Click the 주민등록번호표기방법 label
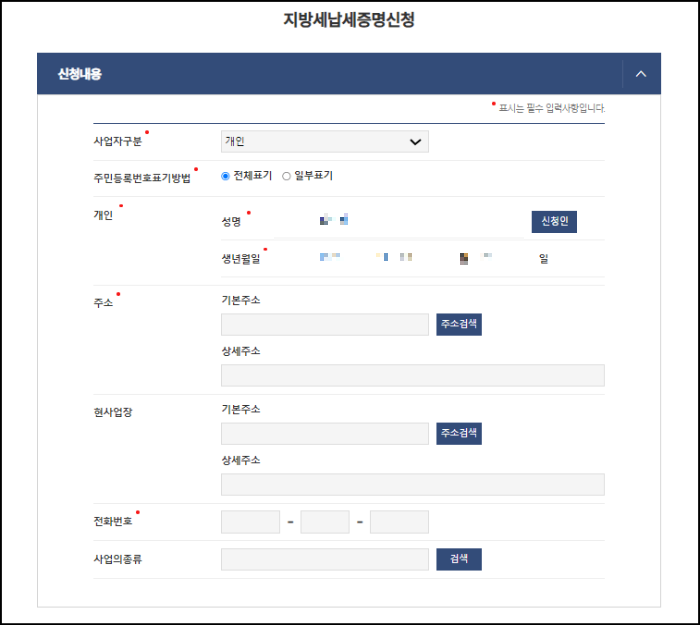The width and height of the screenshot is (700, 625). pos(142,178)
